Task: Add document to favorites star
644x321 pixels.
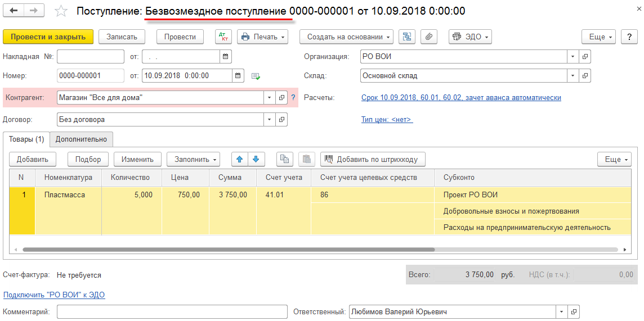Action: click(x=61, y=11)
